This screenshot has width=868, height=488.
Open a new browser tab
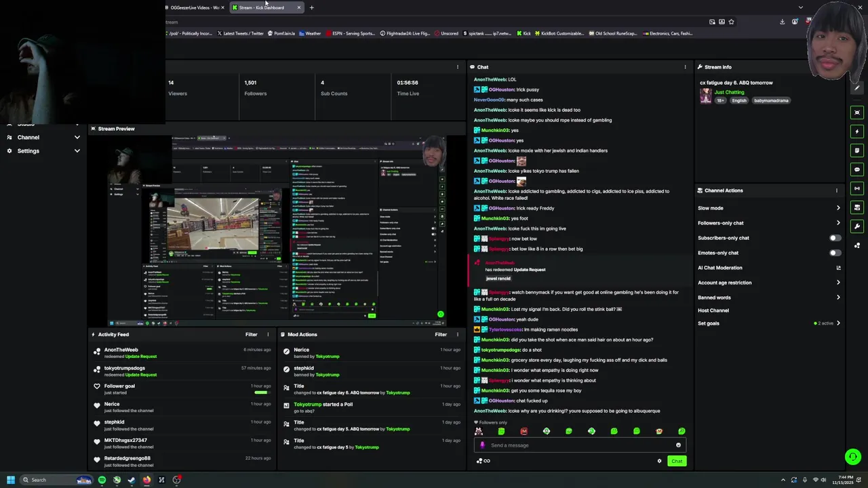point(311,7)
